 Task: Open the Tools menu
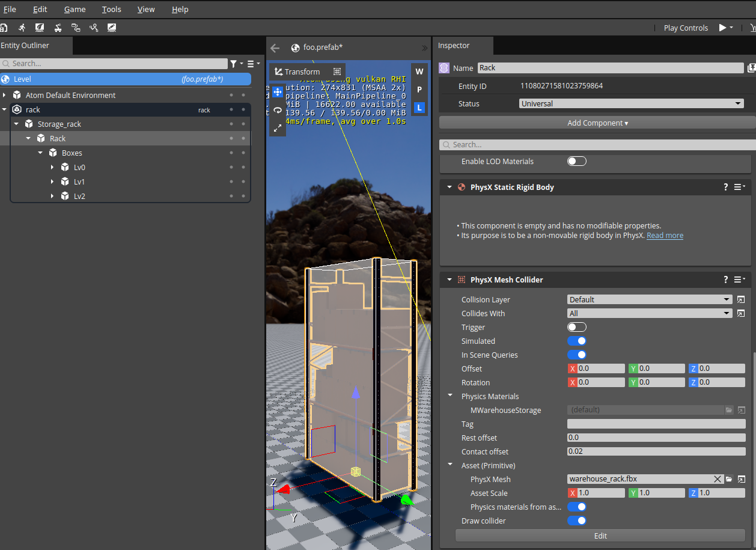tap(111, 10)
